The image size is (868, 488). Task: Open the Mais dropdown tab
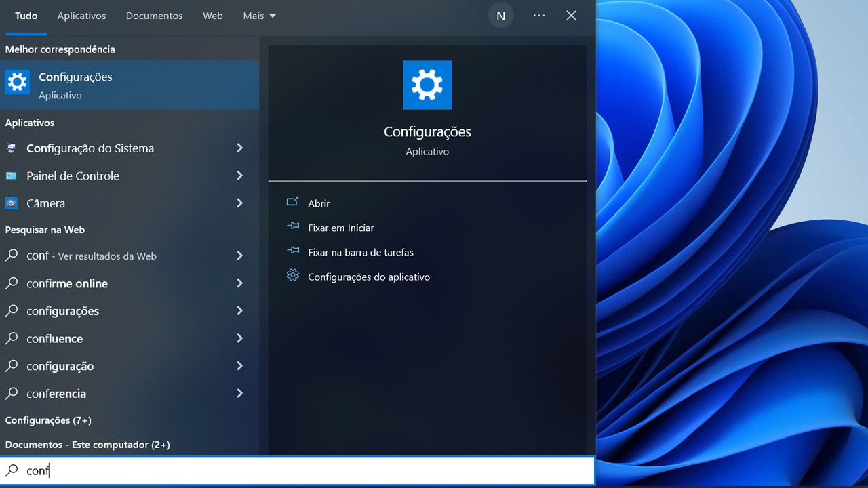pos(260,16)
